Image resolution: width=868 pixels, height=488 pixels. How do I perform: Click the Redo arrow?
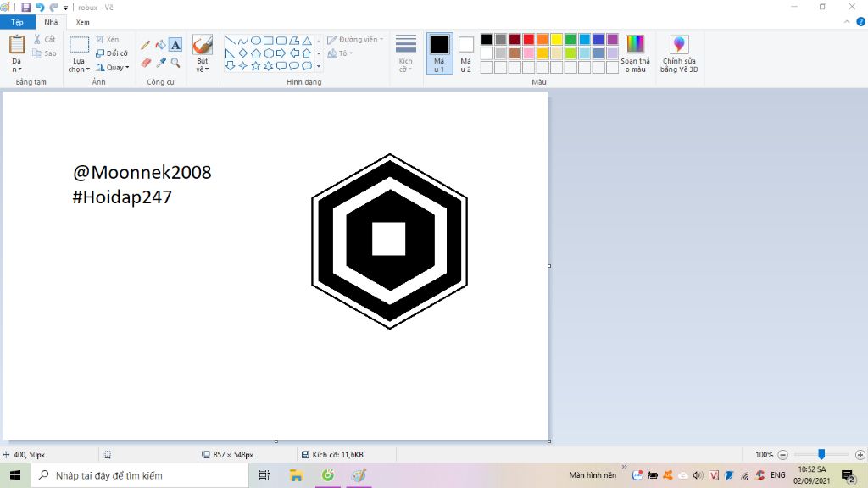[53, 7]
